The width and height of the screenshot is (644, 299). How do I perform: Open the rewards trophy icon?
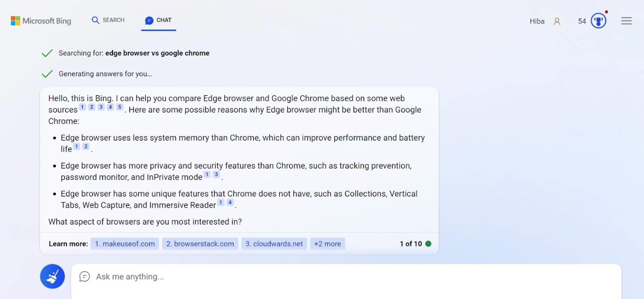click(598, 21)
